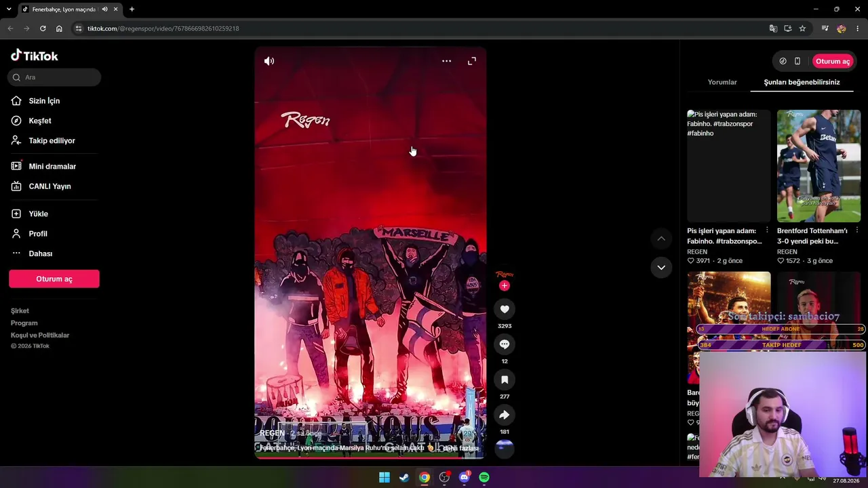Click the Chrome address bar URL
The width and height of the screenshot is (868, 488).
(163, 28)
